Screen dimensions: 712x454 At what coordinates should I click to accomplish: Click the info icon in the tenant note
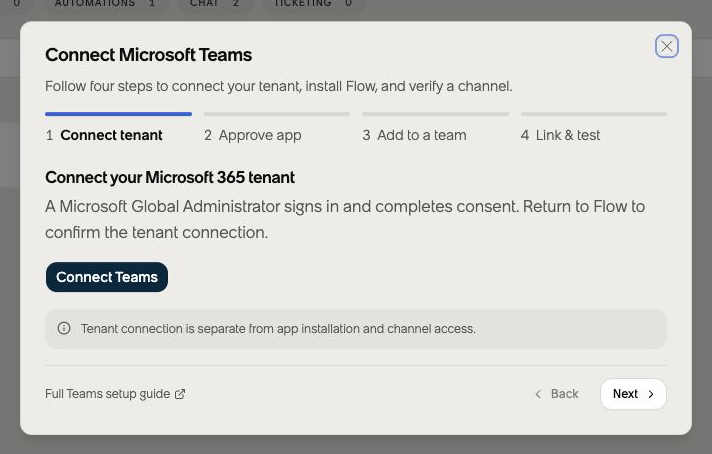click(x=64, y=328)
